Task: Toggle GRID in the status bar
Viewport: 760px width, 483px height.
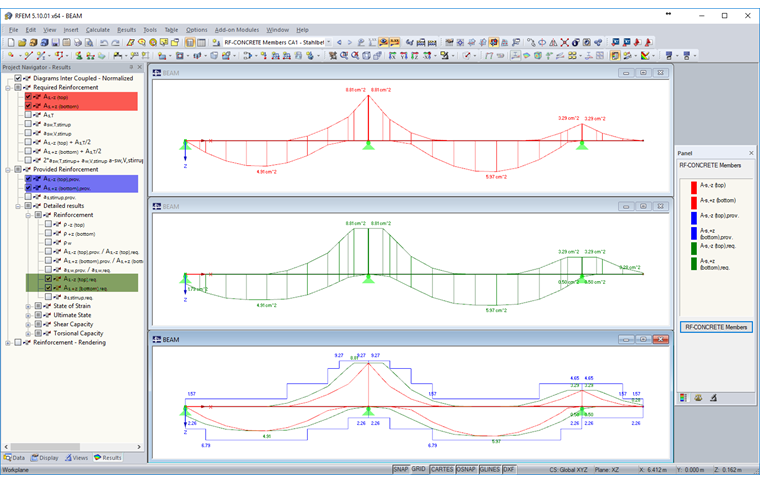Action: pos(418,469)
